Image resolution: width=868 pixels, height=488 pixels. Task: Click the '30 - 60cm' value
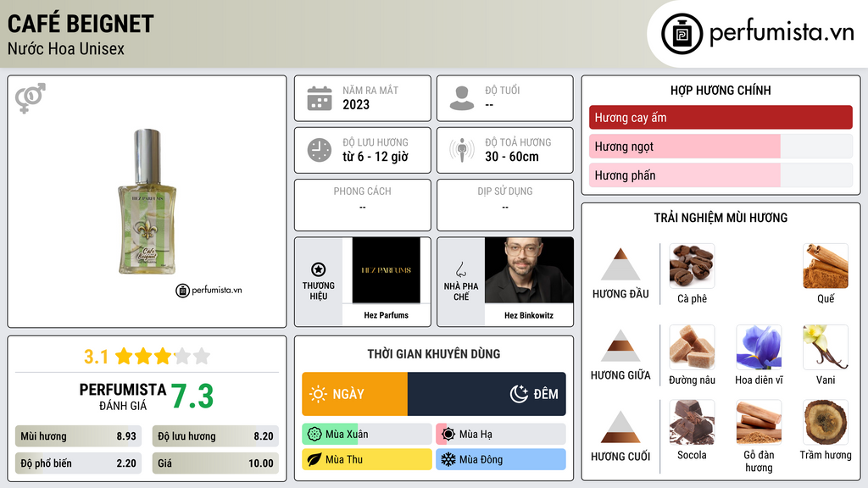tap(512, 157)
